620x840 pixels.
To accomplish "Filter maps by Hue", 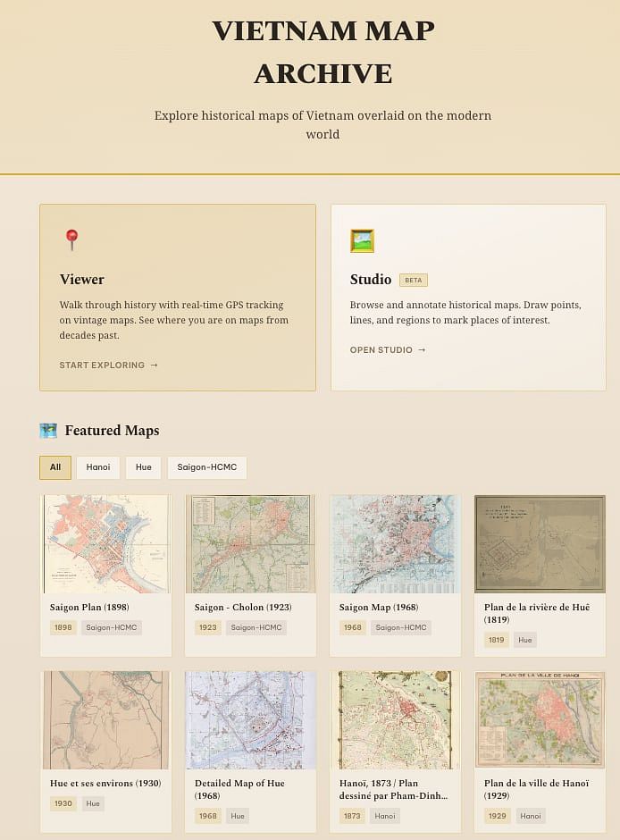I will pos(143,467).
